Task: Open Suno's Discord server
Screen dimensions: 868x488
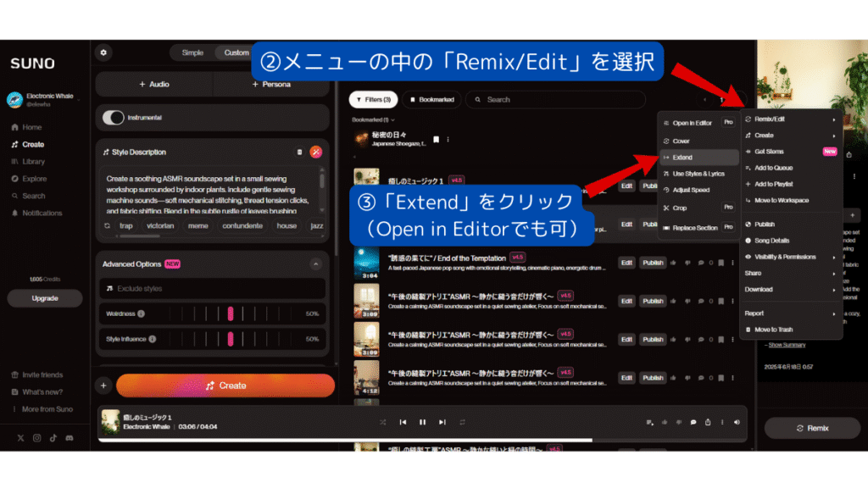Action: tap(70, 438)
